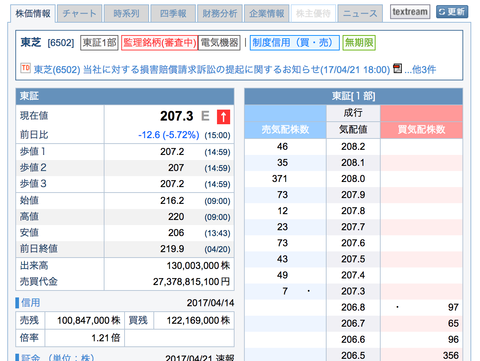Click the 208.0 quote price
Viewport: 480px width, 361px height.
(x=353, y=179)
